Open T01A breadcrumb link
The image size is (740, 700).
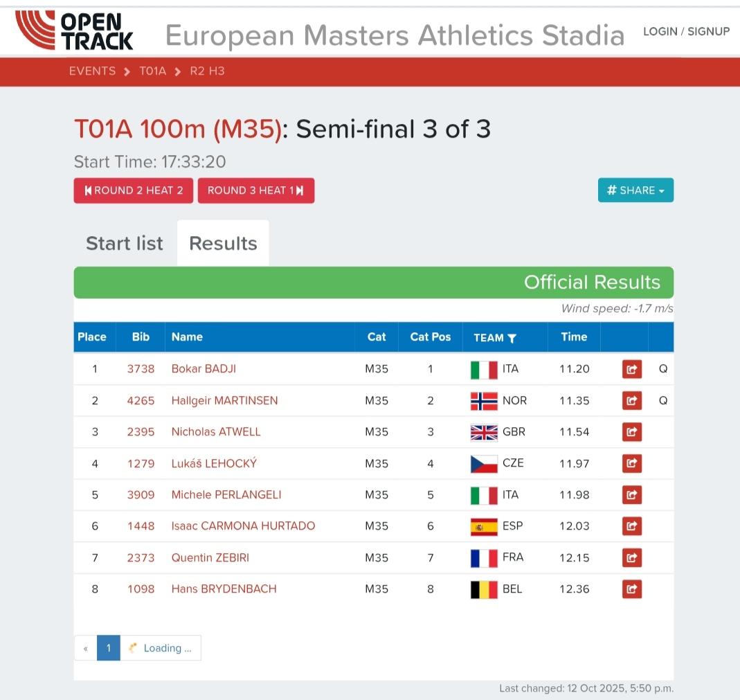(x=153, y=71)
